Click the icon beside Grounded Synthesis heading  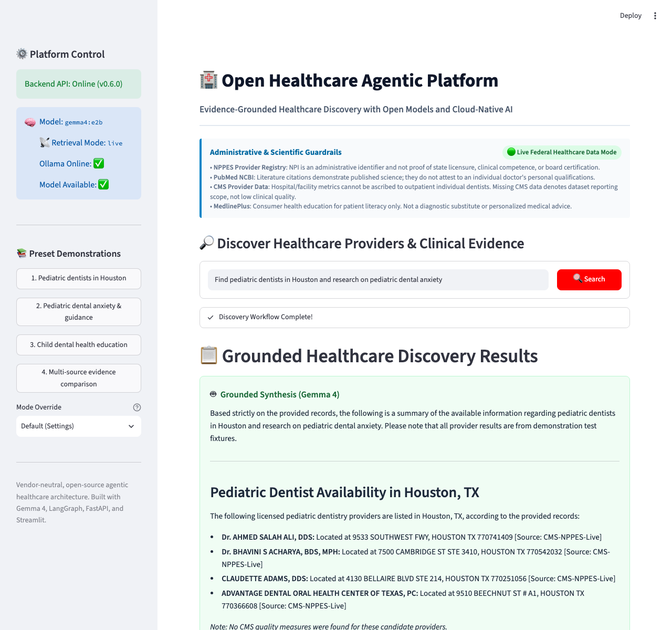(x=213, y=394)
